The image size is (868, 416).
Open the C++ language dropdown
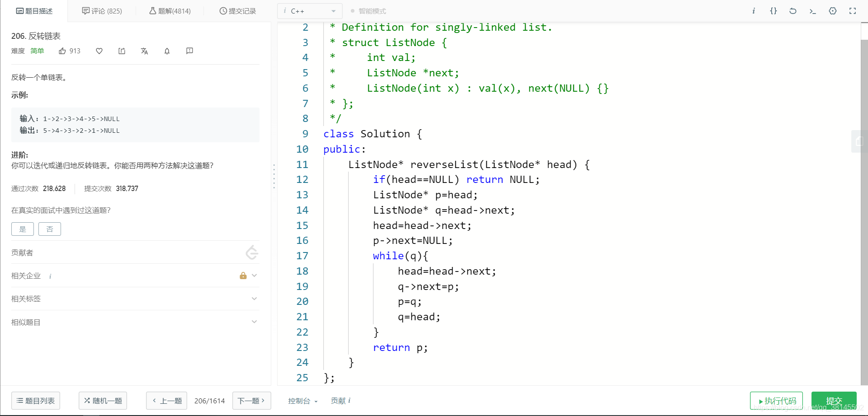click(x=310, y=11)
